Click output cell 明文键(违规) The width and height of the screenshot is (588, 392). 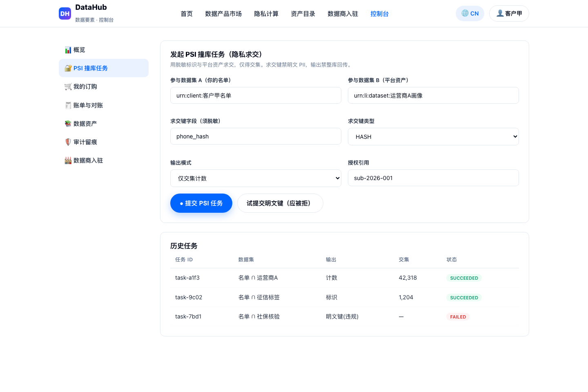(x=342, y=316)
